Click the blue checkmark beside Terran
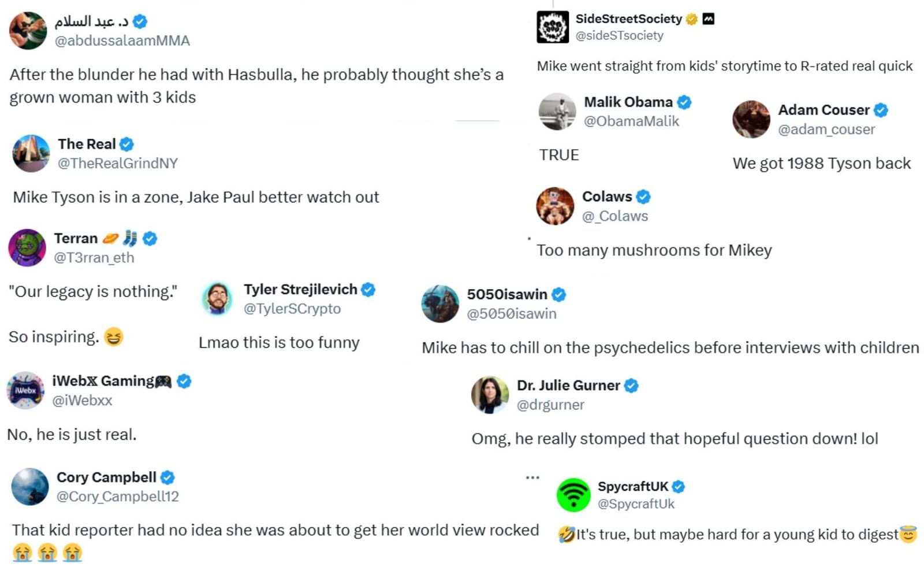 150,239
